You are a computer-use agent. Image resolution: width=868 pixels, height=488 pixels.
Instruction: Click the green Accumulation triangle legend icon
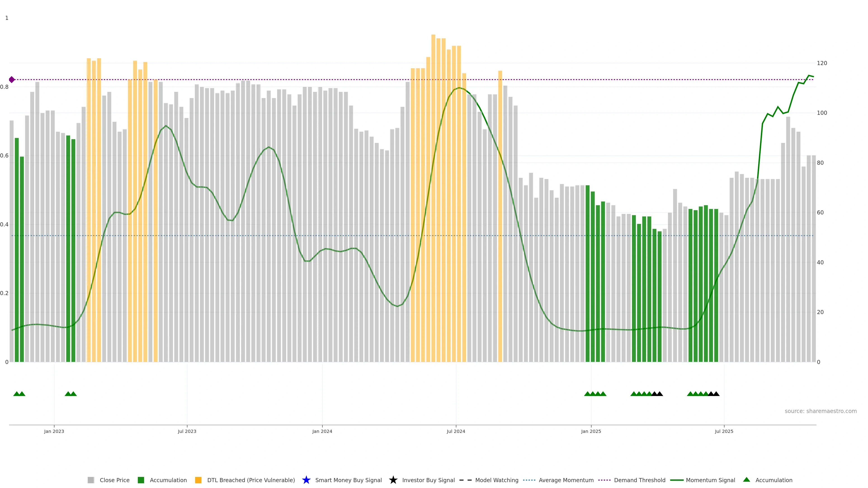pyautogui.click(x=746, y=480)
